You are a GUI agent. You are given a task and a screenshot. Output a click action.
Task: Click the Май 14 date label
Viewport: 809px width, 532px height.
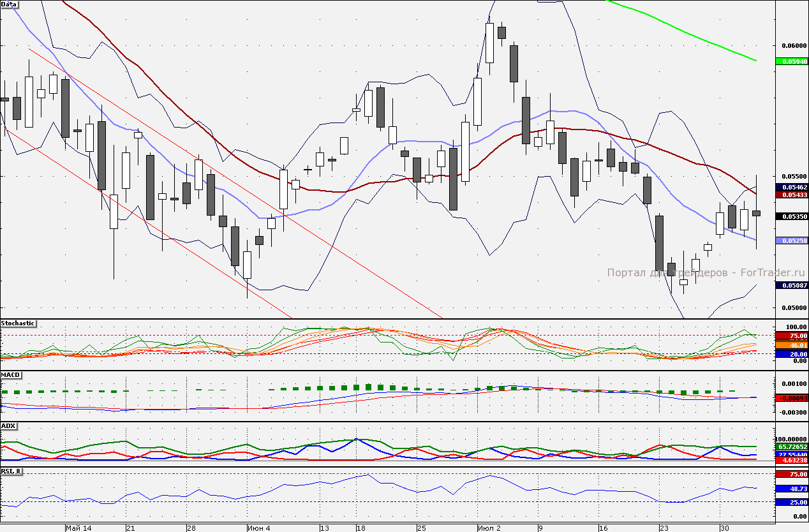coord(79,528)
